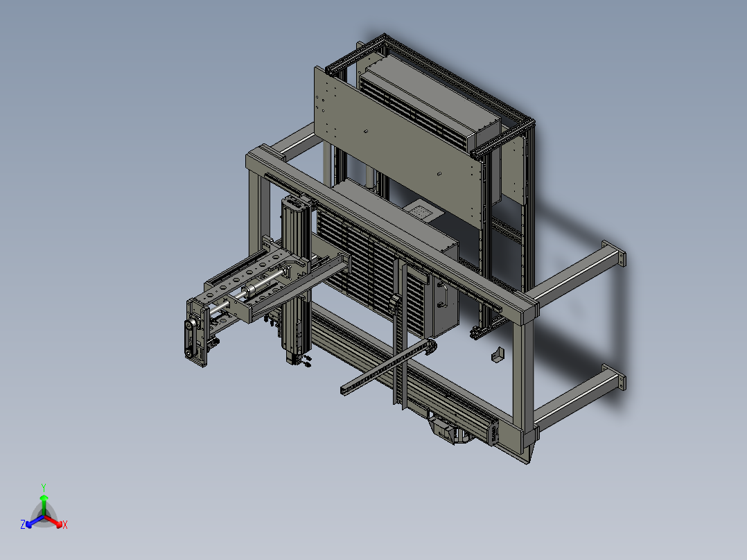The height and width of the screenshot is (560, 747).
Task: Select the large flat front panel plate
Action: (398, 149)
